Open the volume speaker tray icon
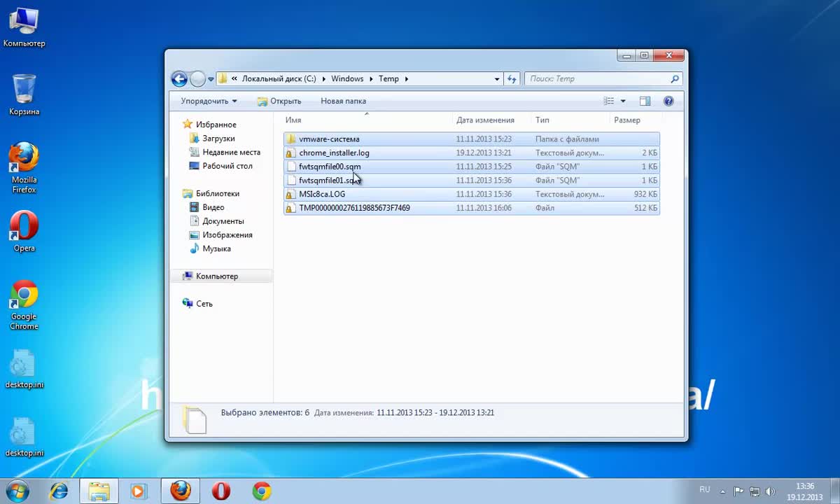 click(770, 491)
